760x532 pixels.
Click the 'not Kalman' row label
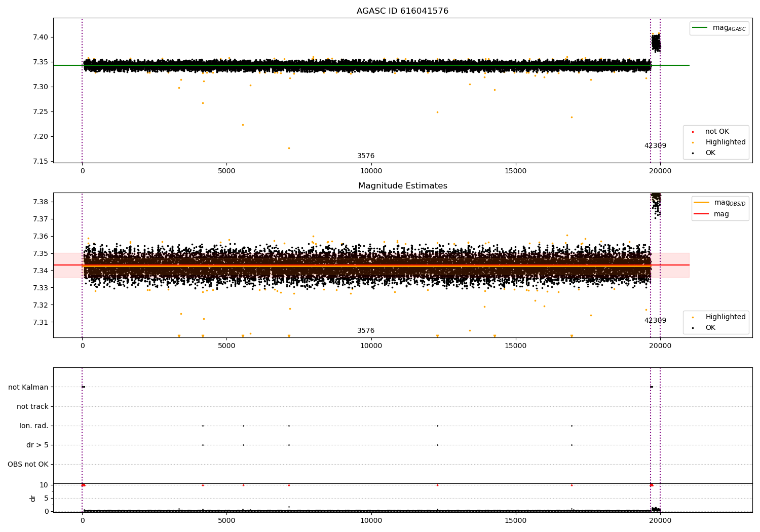[x=28, y=388]
